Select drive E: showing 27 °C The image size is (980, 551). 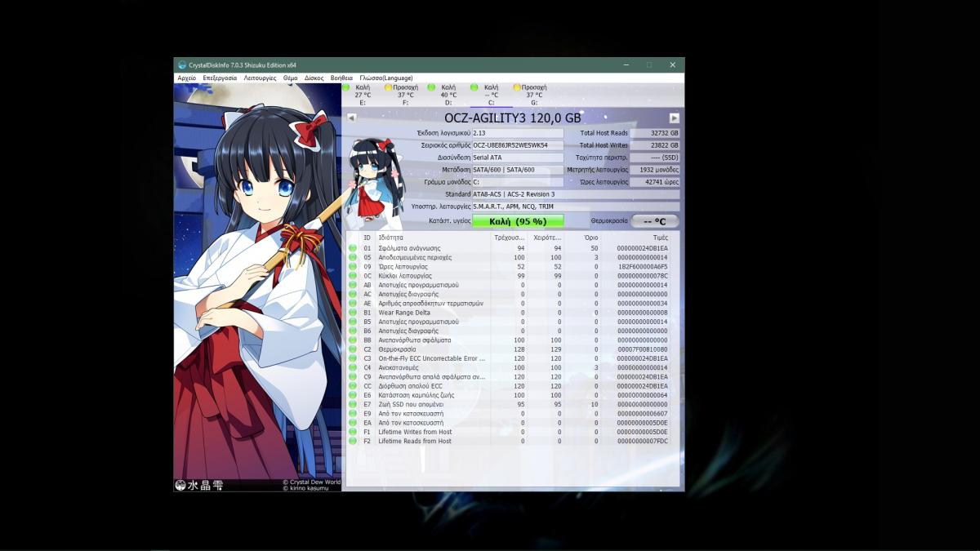[x=363, y=95]
